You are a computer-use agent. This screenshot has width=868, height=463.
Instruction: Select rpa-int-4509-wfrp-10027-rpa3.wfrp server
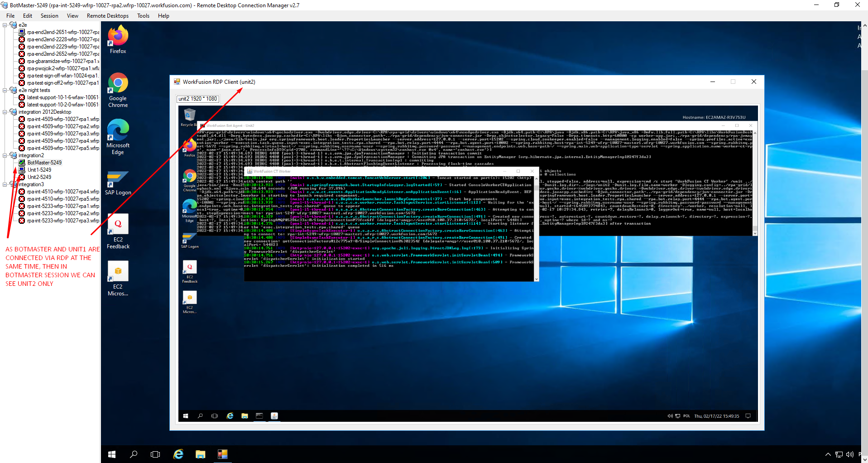coord(63,134)
